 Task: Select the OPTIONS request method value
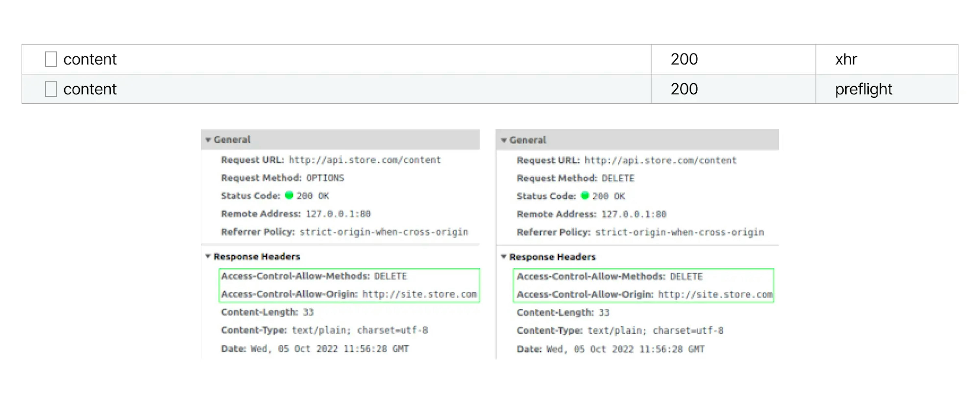[x=325, y=178]
